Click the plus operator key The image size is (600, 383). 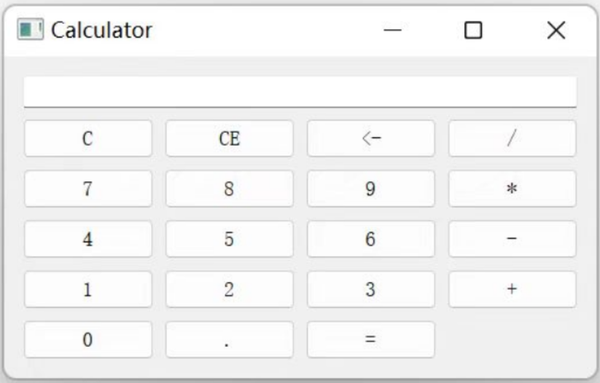512,289
